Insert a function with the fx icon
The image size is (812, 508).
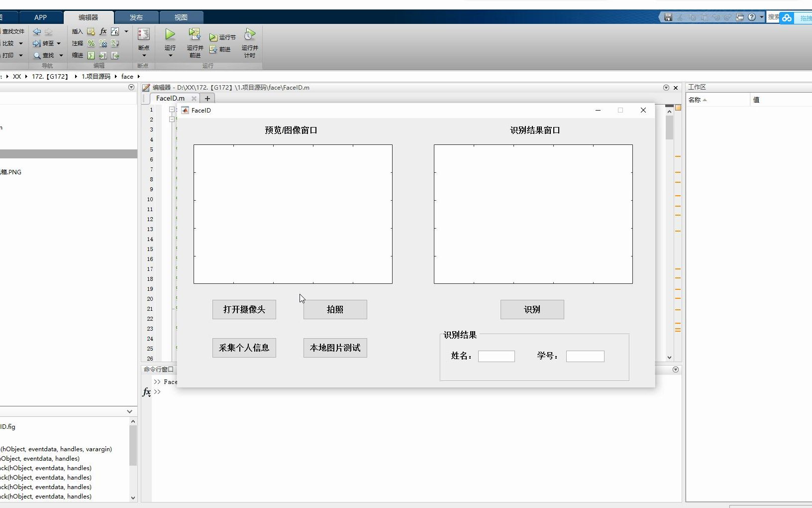pos(102,31)
